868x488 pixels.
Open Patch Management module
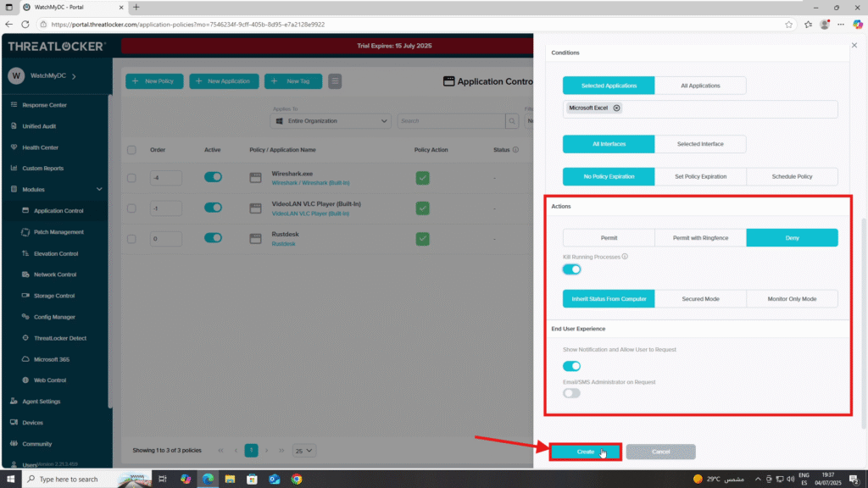58,232
